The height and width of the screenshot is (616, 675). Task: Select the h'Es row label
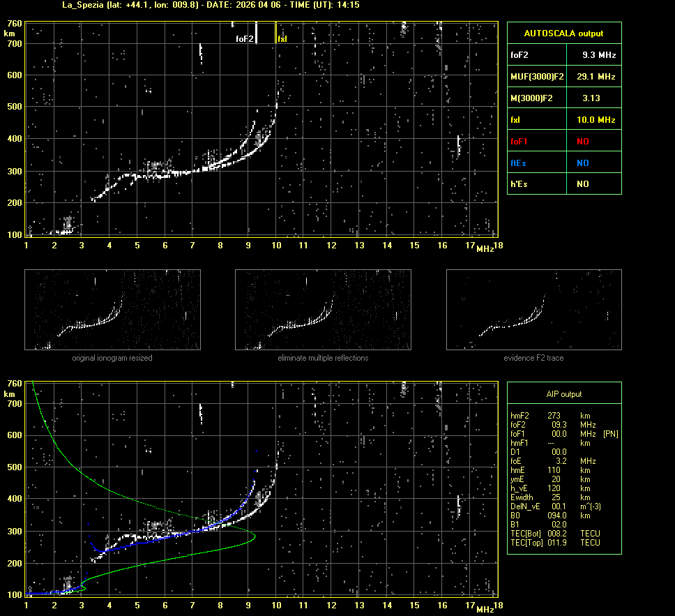[519, 184]
